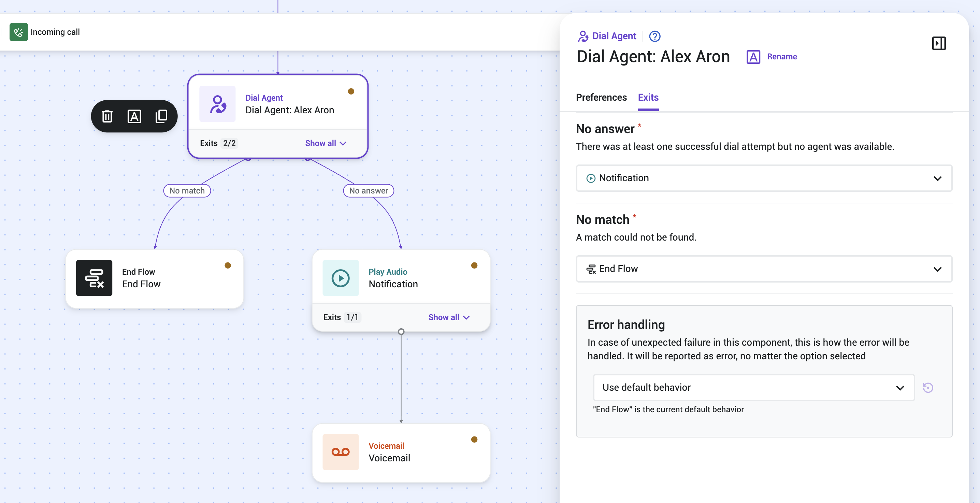Open the Dial Agent help question icon

pyautogui.click(x=655, y=36)
